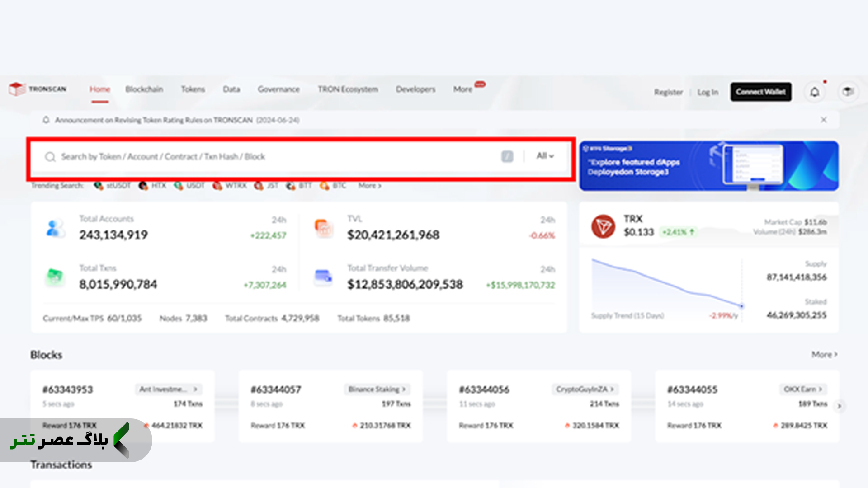Click the Staked 46,269,305,255 value

[797, 315]
